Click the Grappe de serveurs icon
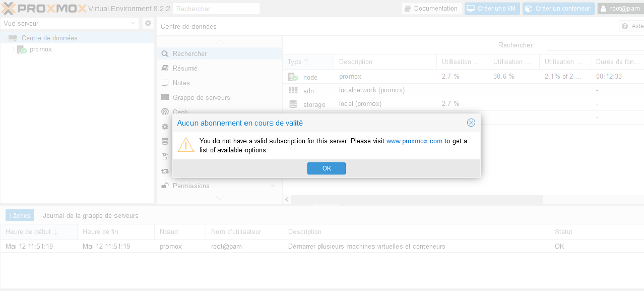This screenshot has height=291, width=644. point(165,97)
